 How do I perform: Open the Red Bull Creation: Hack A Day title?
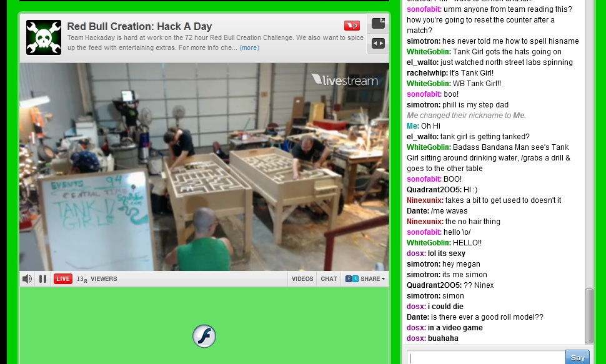(139, 26)
